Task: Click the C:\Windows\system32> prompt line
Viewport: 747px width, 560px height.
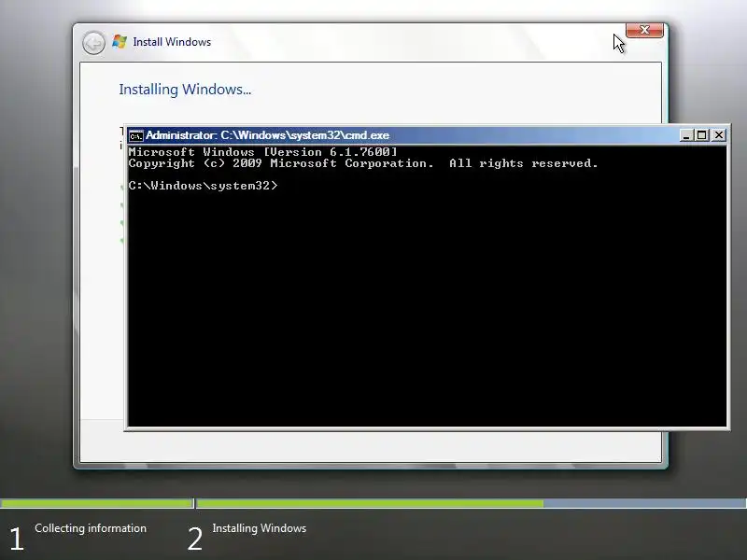Action: (x=203, y=186)
